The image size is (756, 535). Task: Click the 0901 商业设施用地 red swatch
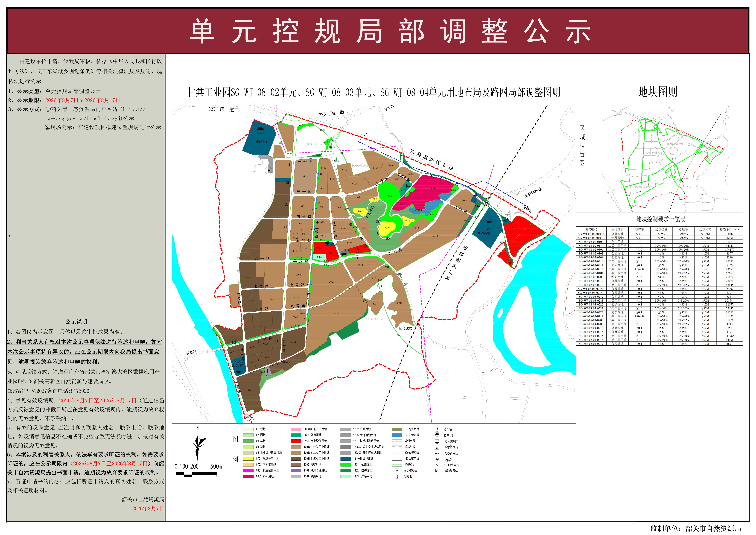296,441
